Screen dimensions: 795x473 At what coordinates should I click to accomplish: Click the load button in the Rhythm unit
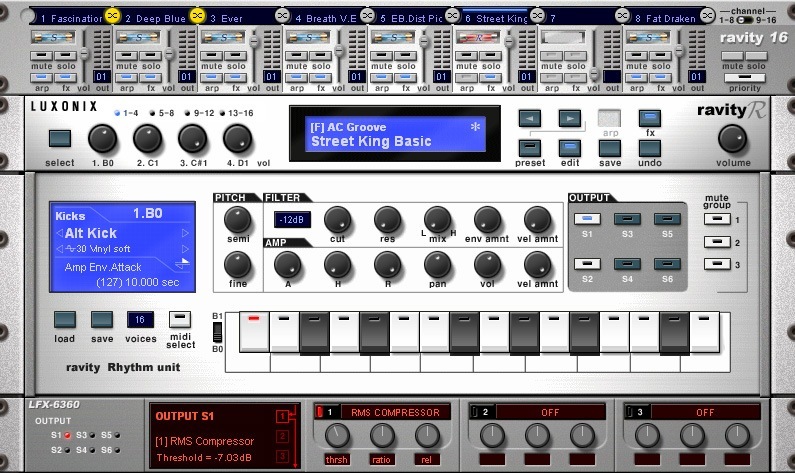coord(64,319)
